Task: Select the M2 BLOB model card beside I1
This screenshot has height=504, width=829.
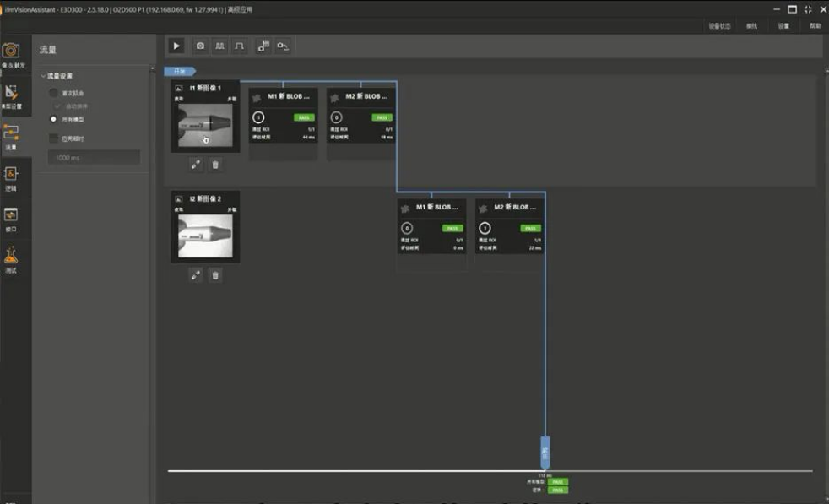Action: [360, 115]
